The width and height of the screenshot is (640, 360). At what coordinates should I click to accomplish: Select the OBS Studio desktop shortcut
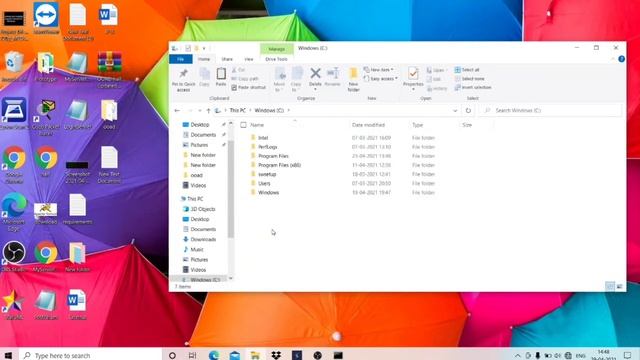point(14,256)
